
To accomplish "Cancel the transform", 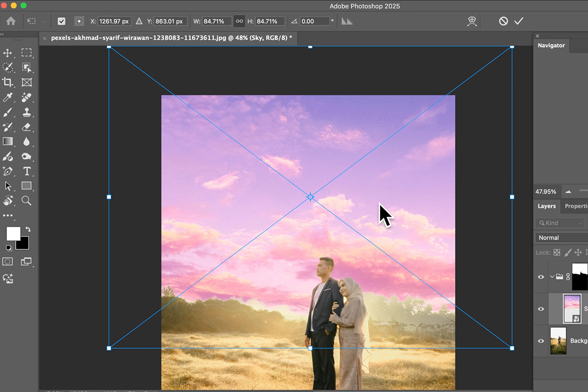I will [x=503, y=21].
